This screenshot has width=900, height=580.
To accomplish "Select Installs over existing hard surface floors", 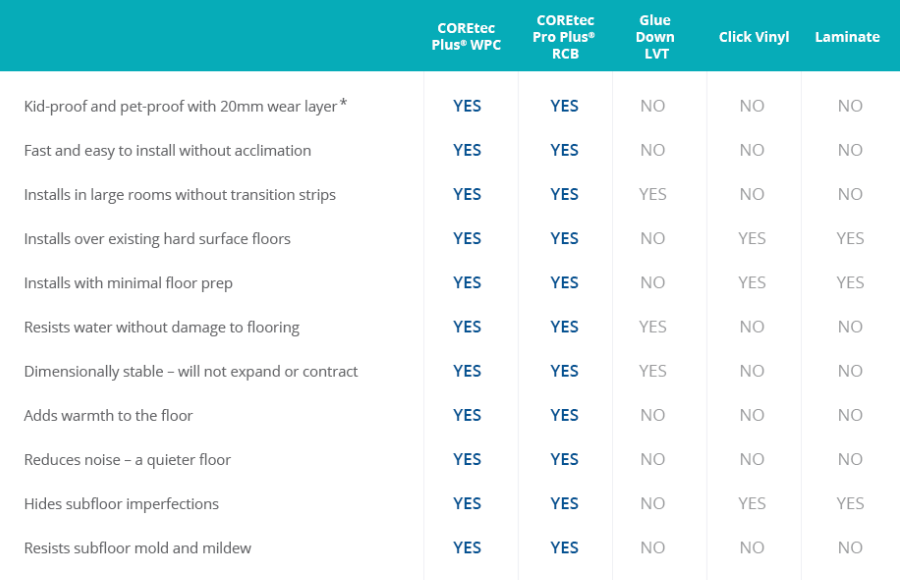I will (157, 239).
